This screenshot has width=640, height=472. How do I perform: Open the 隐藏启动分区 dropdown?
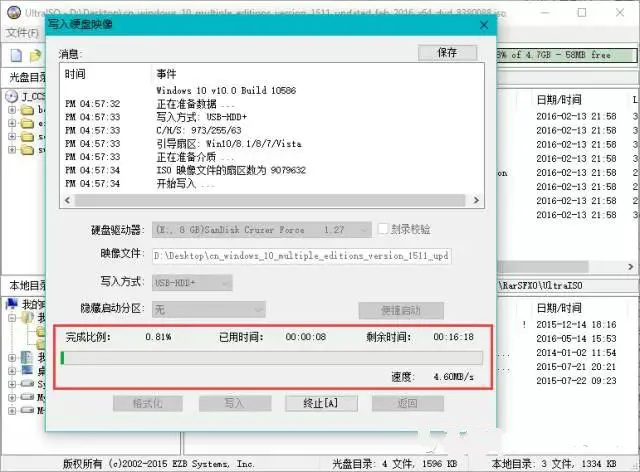(x=209, y=309)
